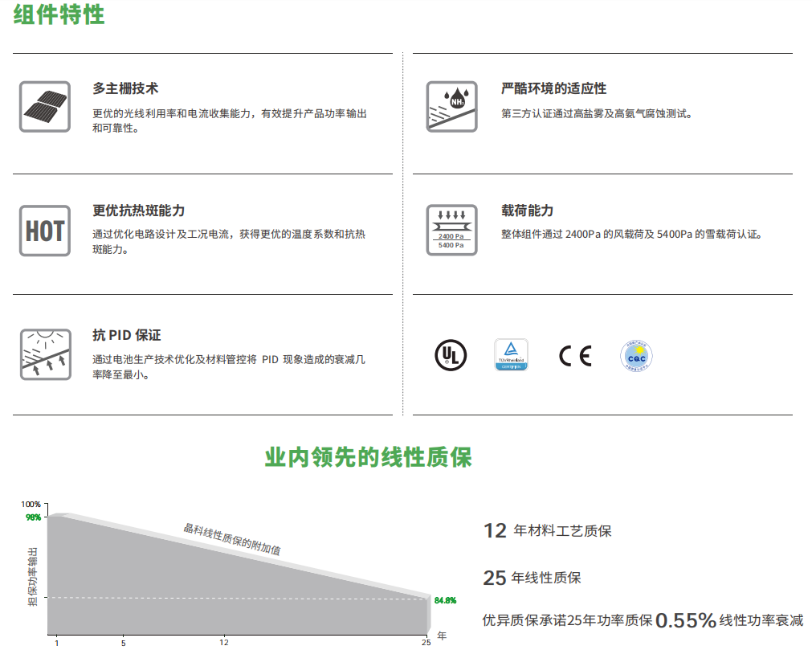Click the text 第三方认证通过高盐雾及高氨气腐蚀测试

click(597, 113)
